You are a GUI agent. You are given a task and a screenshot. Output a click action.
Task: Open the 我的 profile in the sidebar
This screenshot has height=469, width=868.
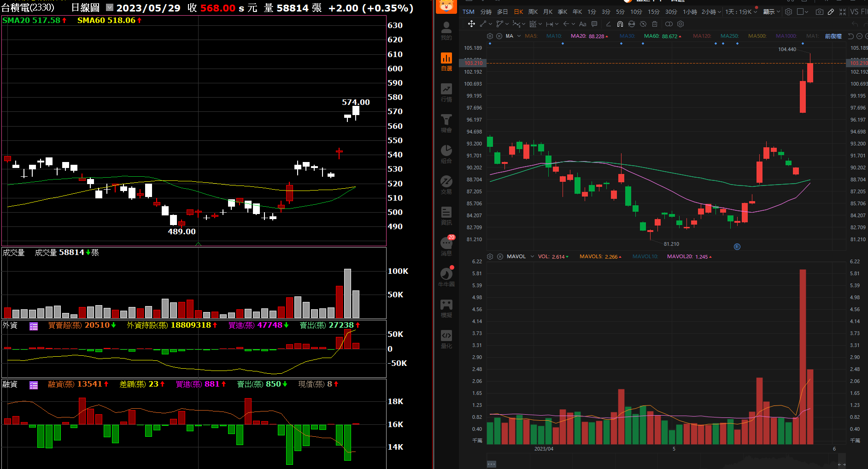pos(446,30)
